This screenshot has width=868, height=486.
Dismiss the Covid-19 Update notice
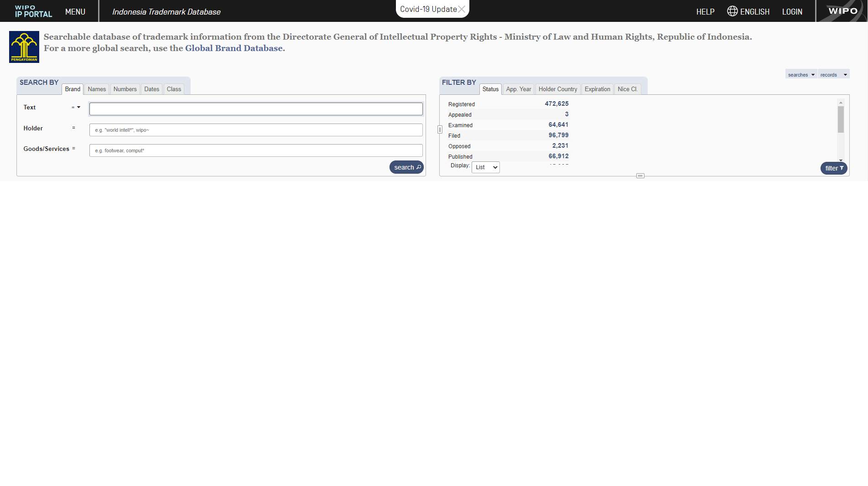462,9
